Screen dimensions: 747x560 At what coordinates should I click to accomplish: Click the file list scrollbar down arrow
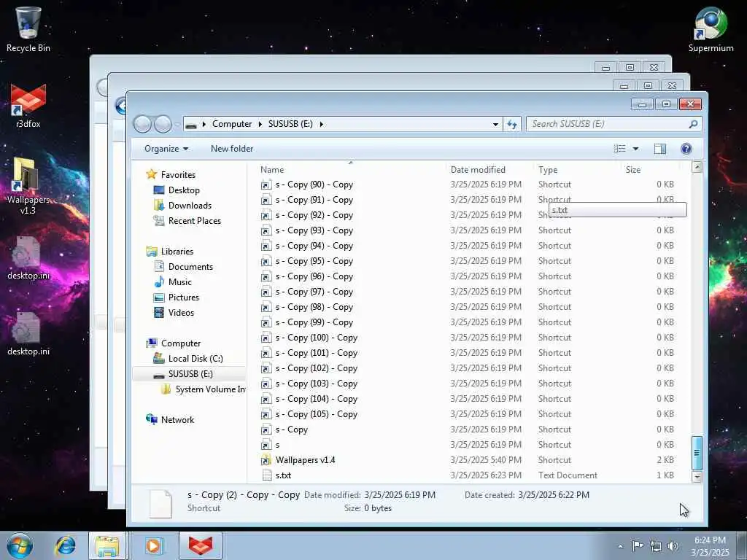click(x=697, y=477)
